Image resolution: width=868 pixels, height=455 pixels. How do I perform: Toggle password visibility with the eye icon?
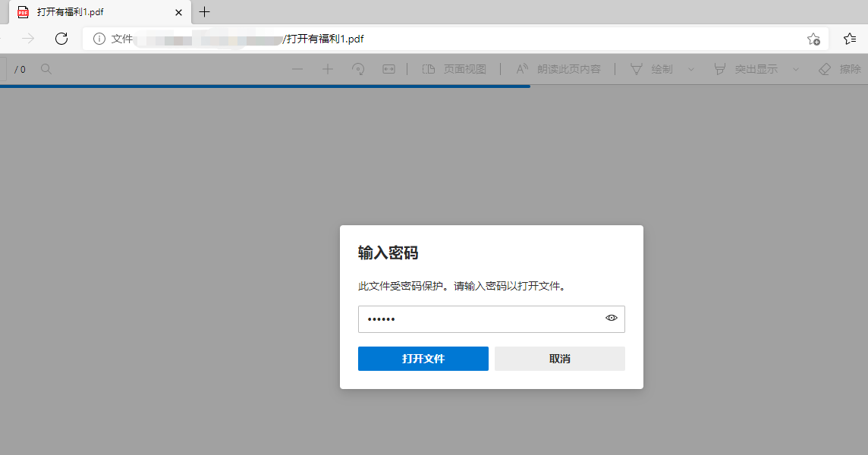click(611, 318)
